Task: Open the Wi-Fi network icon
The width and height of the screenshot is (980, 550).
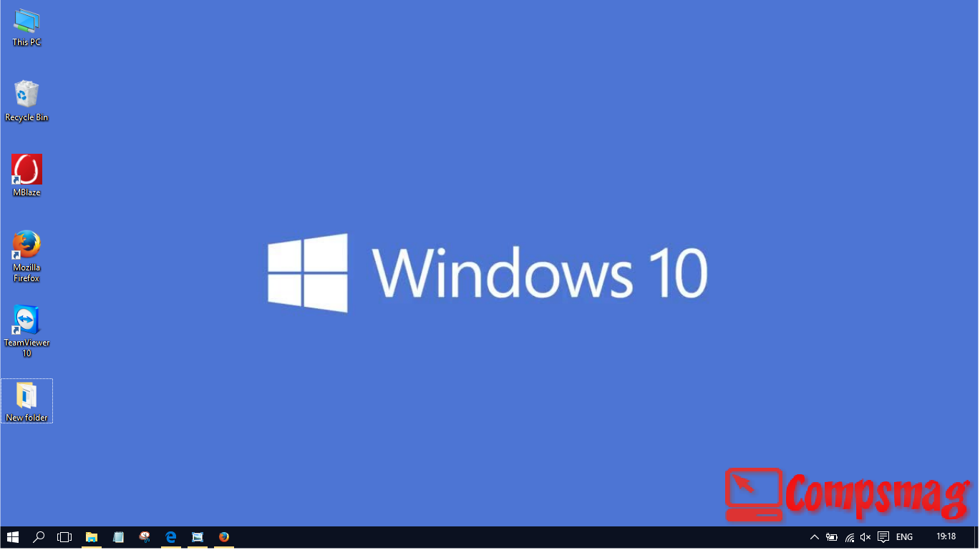Action: (849, 537)
